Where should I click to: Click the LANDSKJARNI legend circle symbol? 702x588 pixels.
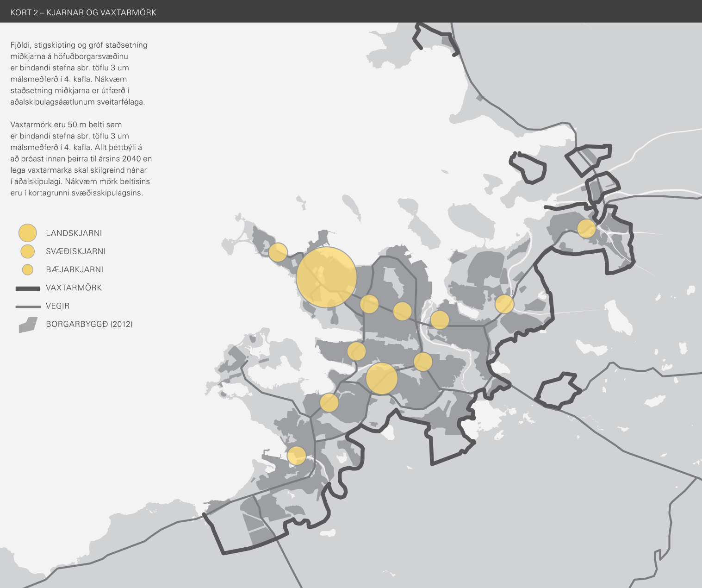(28, 233)
